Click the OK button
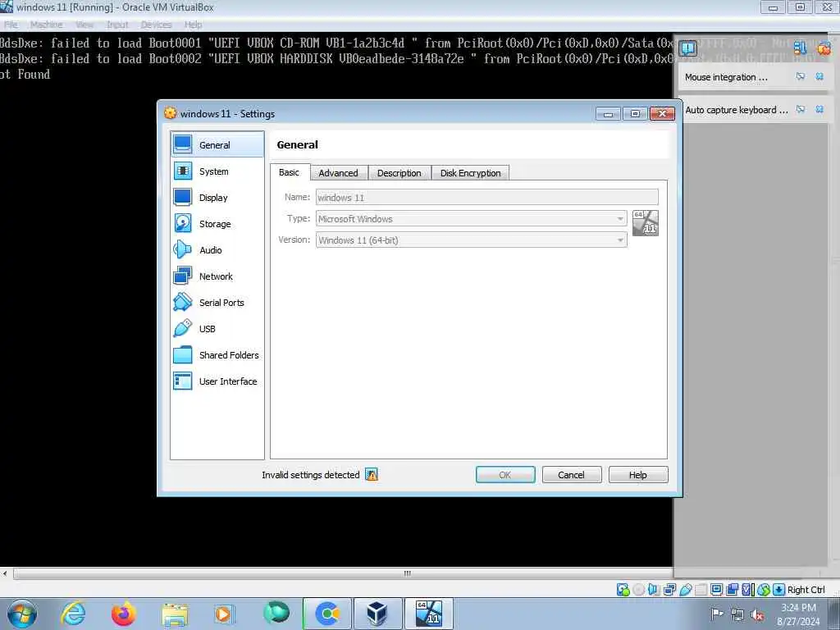Screen dimensions: 840x630 click(x=505, y=475)
